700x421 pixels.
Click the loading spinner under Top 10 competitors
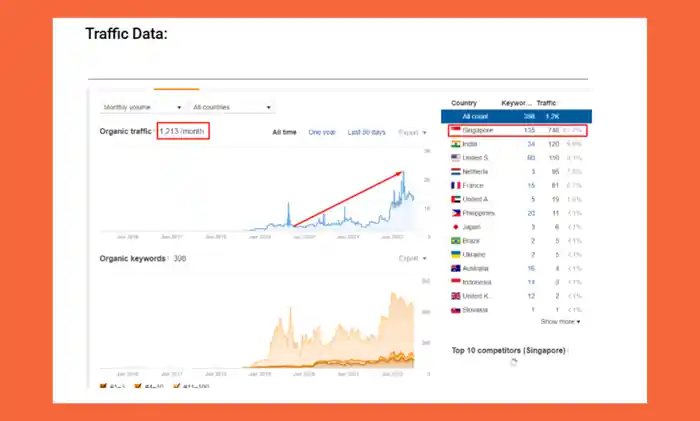point(514,362)
